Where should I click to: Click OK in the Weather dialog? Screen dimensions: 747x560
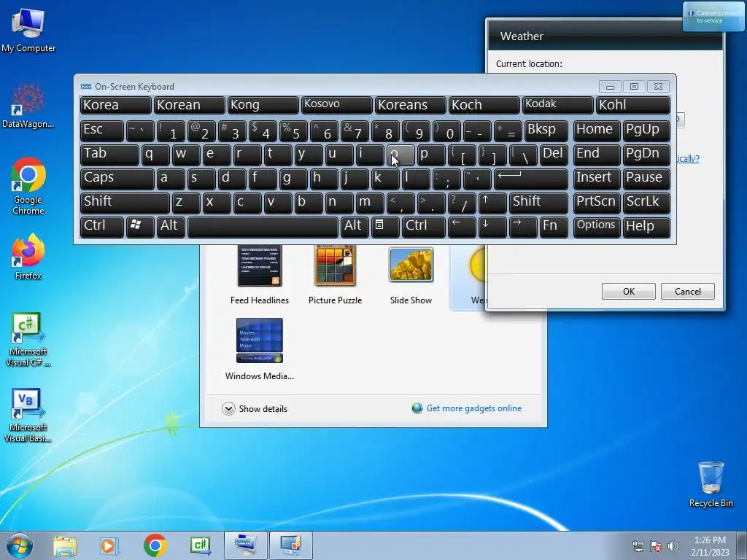click(x=628, y=292)
